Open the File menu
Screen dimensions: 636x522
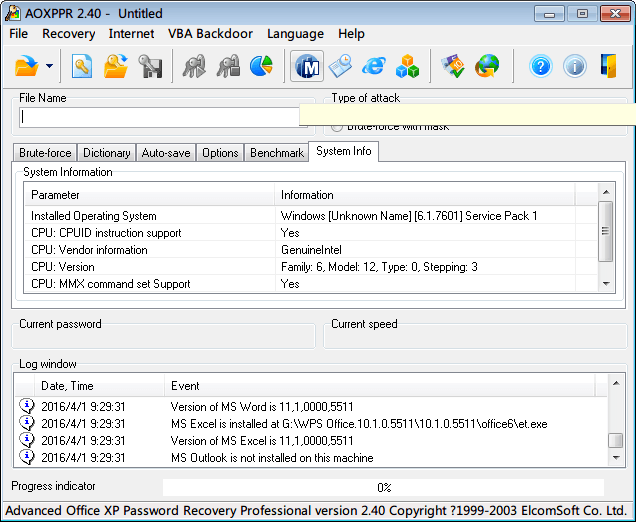(19, 34)
